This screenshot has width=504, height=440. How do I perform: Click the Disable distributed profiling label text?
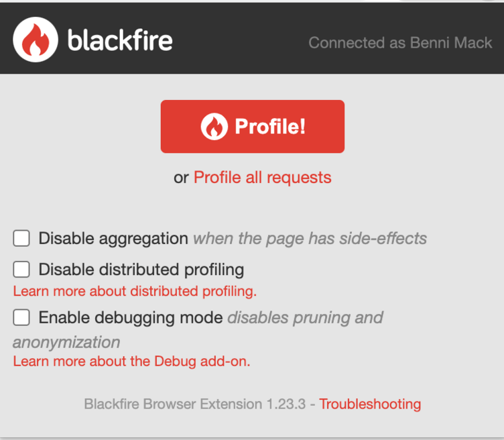(x=141, y=270)
